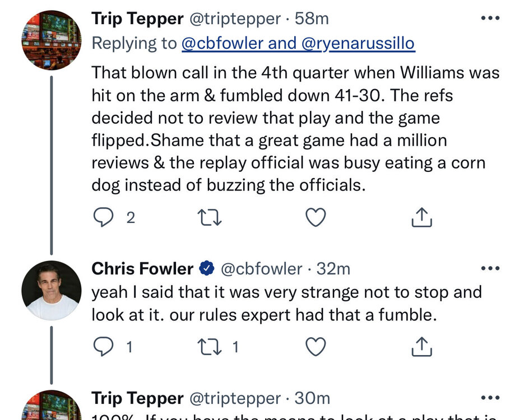Like Chris Fowler's fumble tweet
The image size is (524, 420).
point(316,347)
